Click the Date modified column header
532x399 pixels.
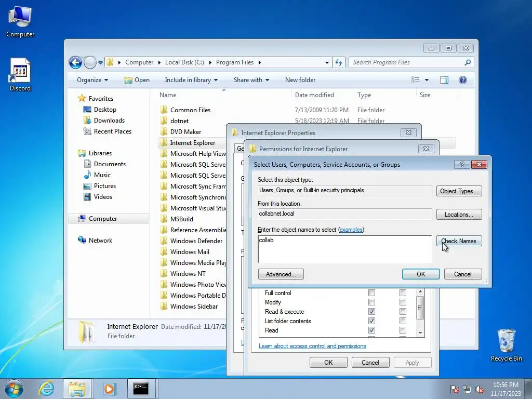314,95
